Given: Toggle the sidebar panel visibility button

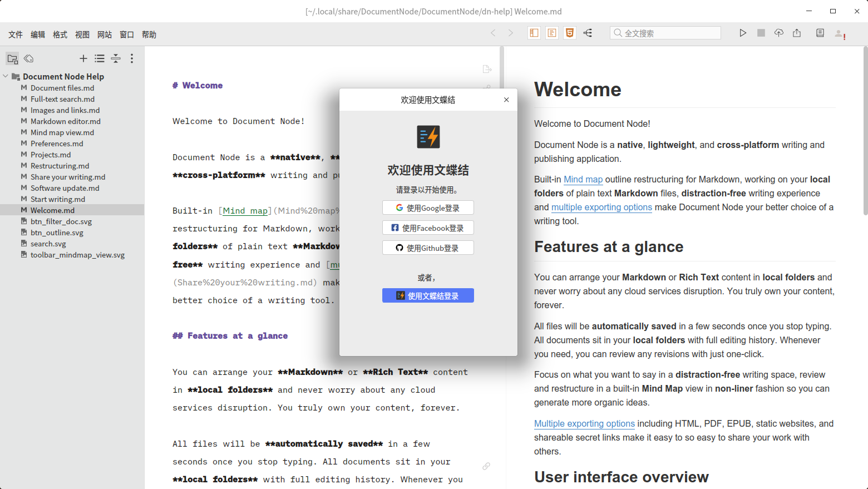Looking at the screenshot, I should point(534,33).
